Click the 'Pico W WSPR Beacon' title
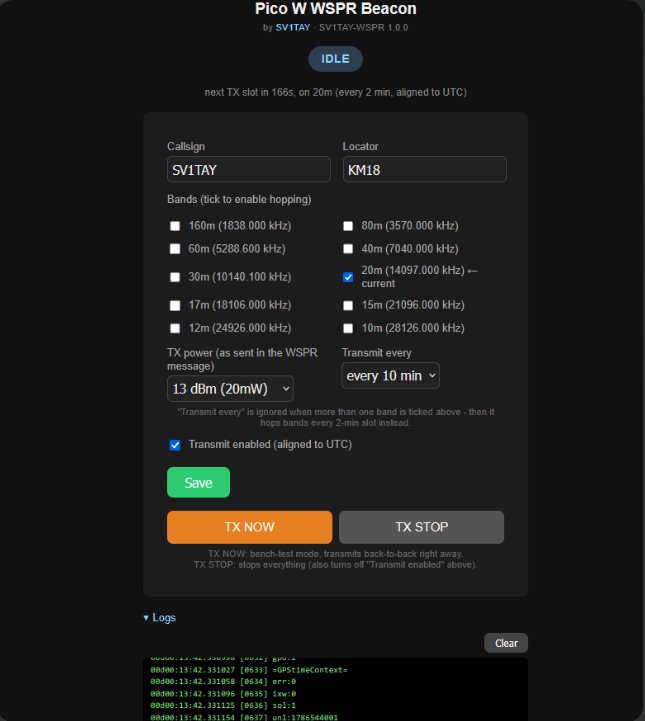This screenshot has height=721, width=645. 336,8
